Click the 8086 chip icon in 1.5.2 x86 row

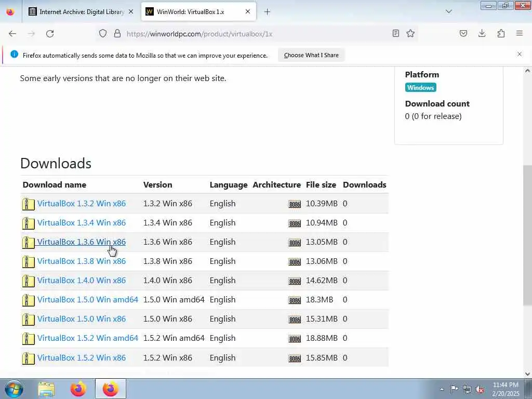(x=295, y=358)
